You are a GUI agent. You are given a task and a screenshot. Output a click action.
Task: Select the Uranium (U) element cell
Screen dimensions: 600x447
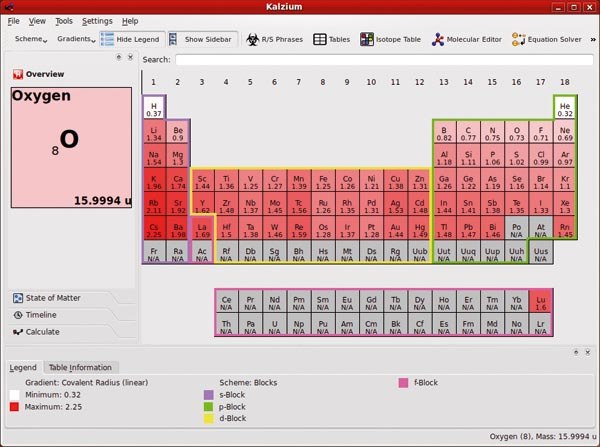275,326
